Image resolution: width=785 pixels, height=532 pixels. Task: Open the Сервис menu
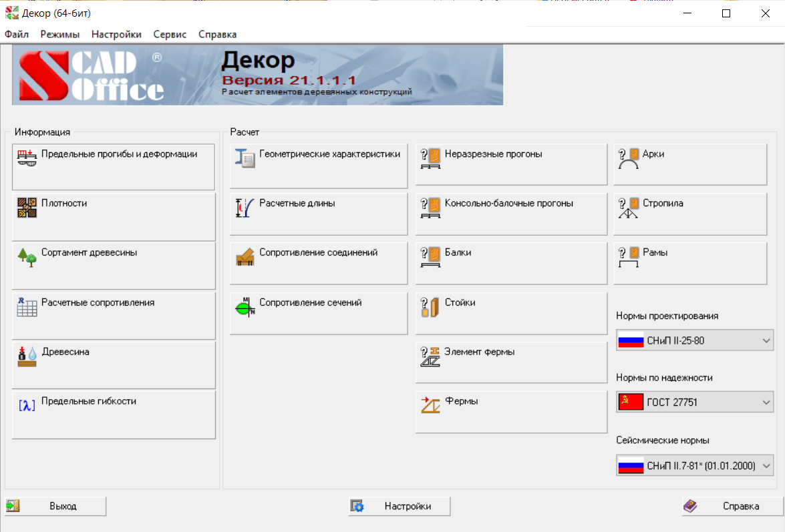[x=170, y=35]
